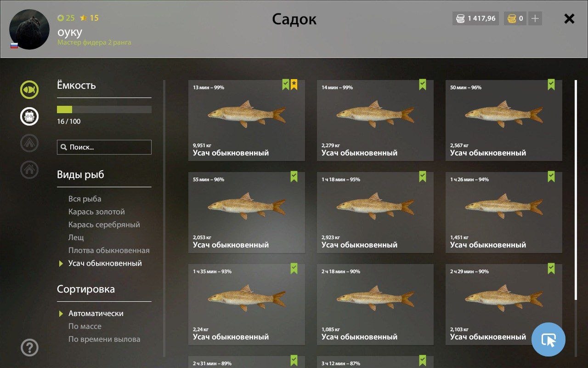
Task: Click the gold star trophy bookmark icon
Action: tap(294, 85)
